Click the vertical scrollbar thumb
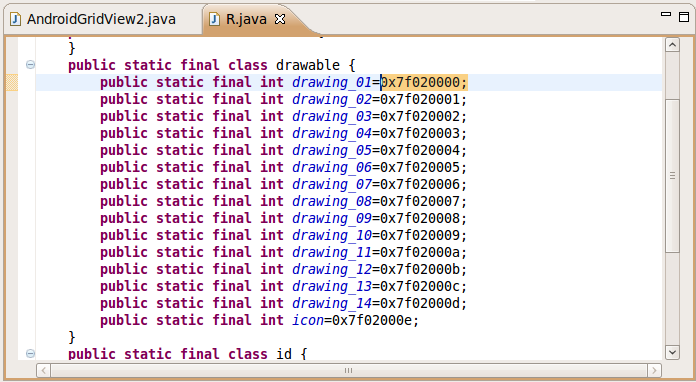Viewport: 696px width, 382px height. coord(672,176)
